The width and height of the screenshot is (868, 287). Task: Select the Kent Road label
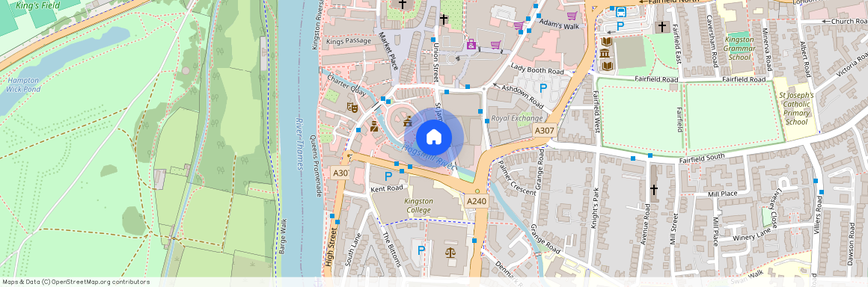pos(386,188)
